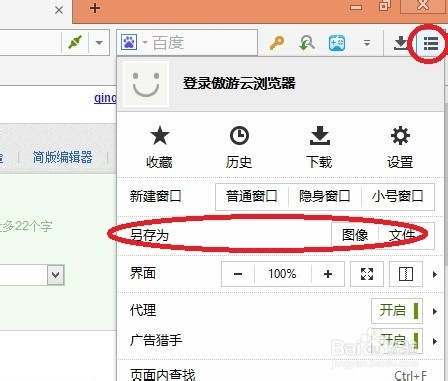
Task: Open the Maxthon main menu icon
Action: pos(430,43)
